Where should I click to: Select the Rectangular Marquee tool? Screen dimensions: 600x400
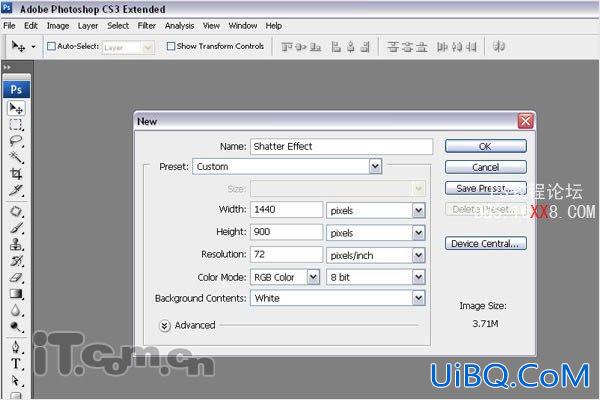point(16,125)
